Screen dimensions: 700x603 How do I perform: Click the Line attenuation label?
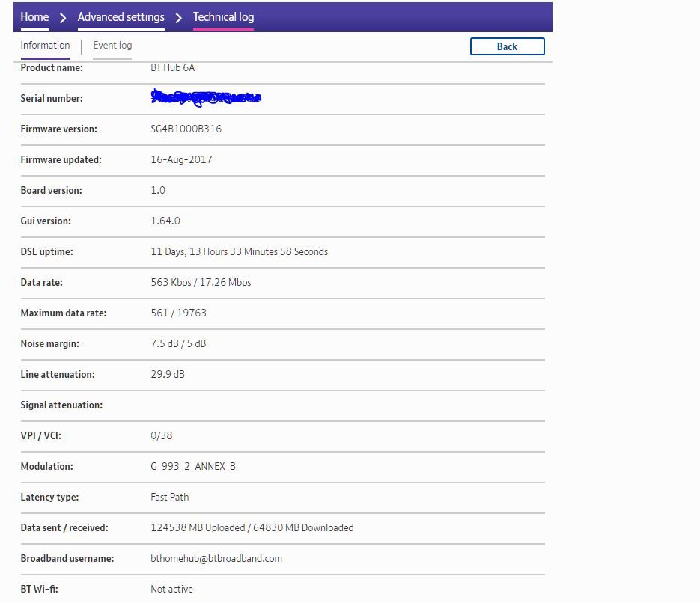pyautogui.click(x=58, y=375)
